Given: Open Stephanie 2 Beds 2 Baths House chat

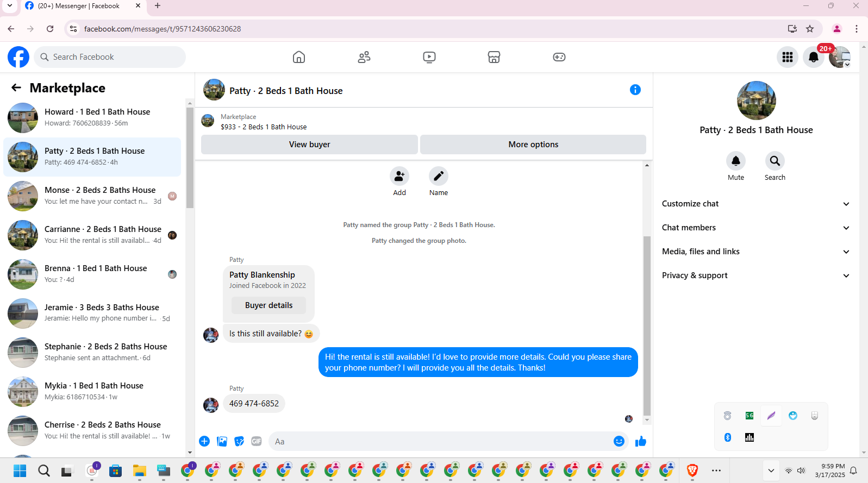Looking at the screenshot, I should (92, 353).
